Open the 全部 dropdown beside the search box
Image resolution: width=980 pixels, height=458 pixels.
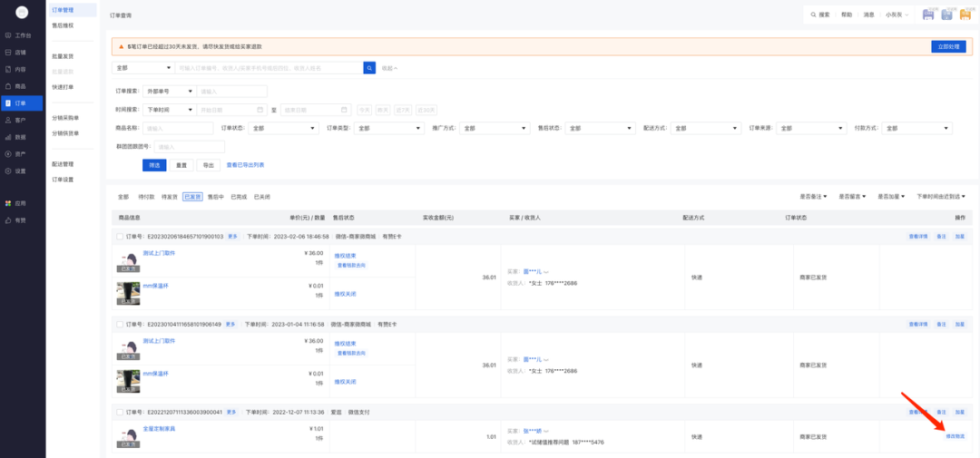(x=143, y=68)
